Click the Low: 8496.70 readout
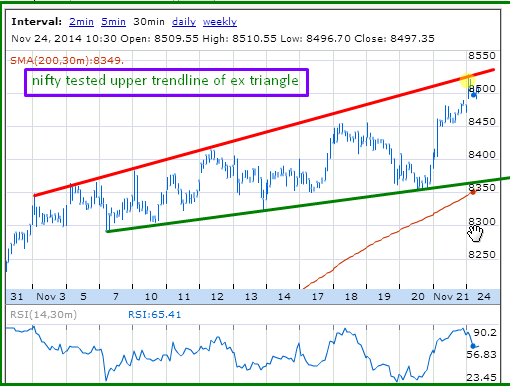Image resolution: width=510 pixels, height=386 pixels. (315, 39)
